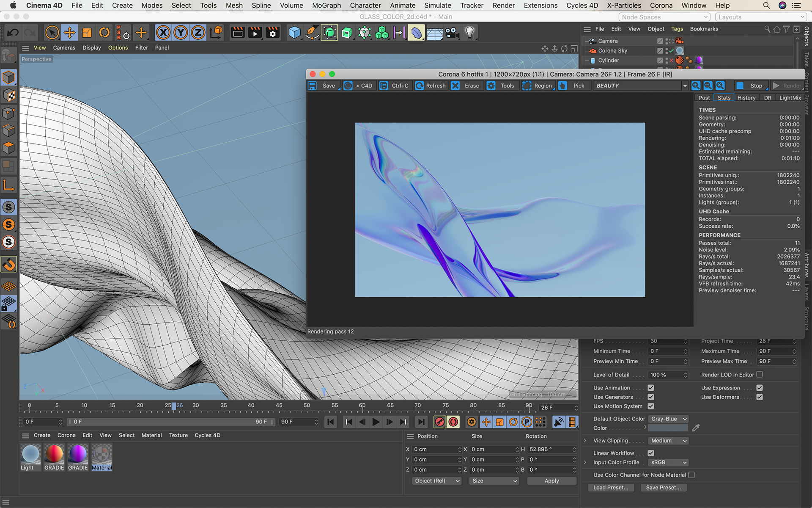812x508 pixels.
Task: Select the Rotate tool in top toolbar
Action: (x=104, y=33)
